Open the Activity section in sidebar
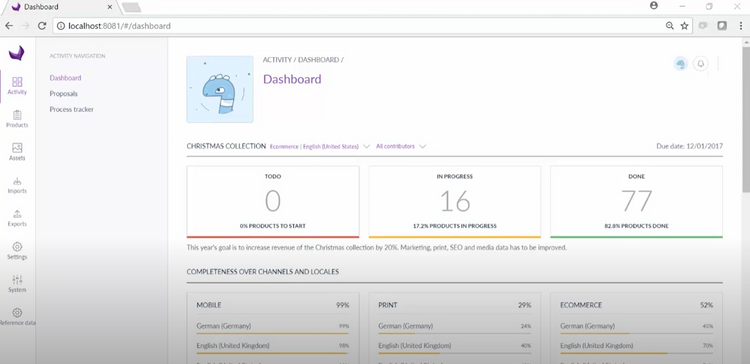Screen dimensions: 750x364 pos(17,86)
